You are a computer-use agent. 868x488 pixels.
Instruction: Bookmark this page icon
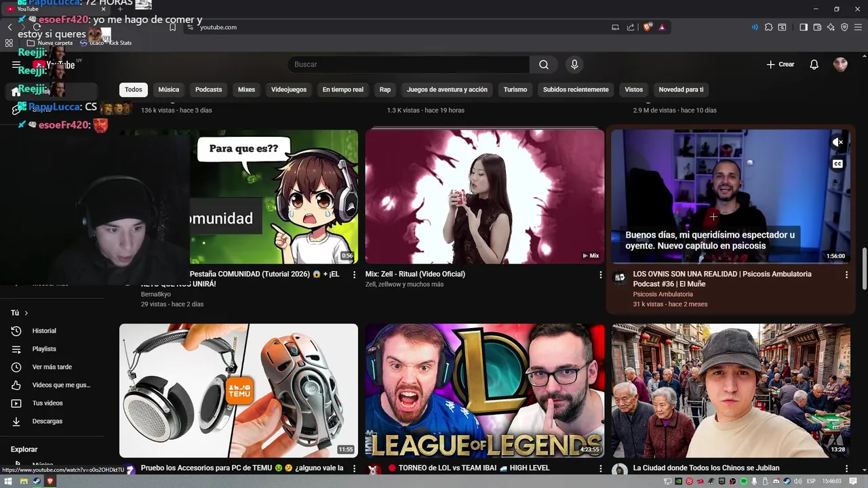pos(172,27)
